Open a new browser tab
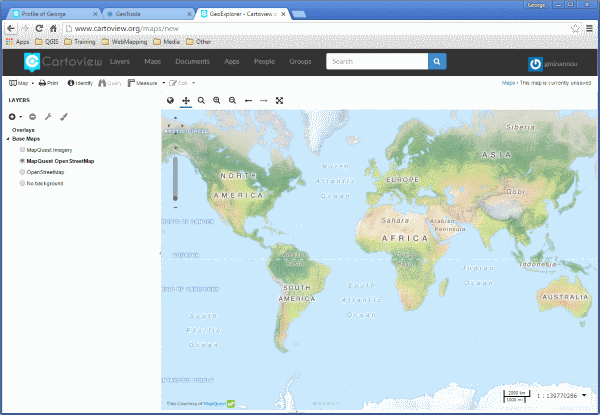 pos(299,14)
